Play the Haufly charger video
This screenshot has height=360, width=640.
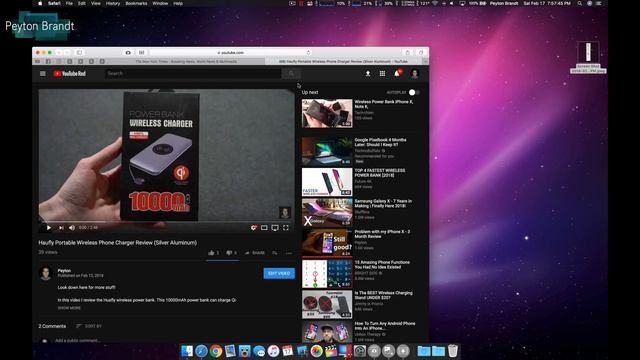point(49,228)
